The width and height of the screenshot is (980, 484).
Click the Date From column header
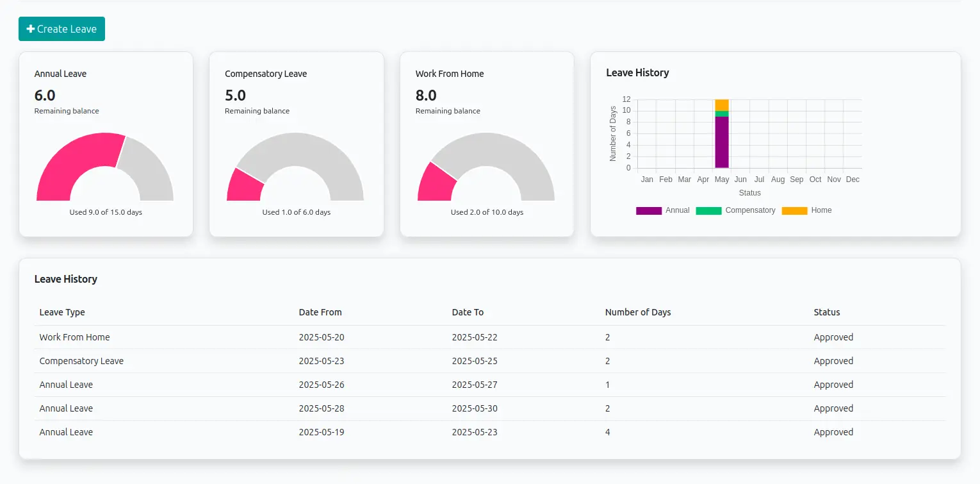[320, 312]
